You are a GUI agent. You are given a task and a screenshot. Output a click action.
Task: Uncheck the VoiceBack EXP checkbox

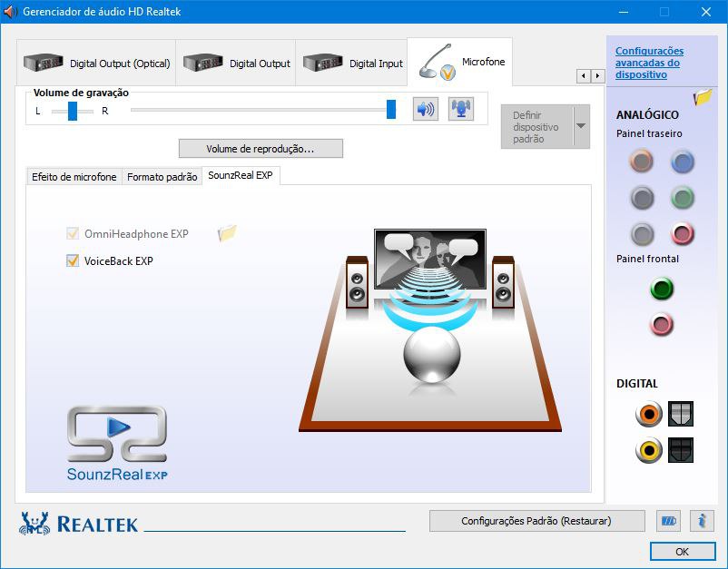(x=73, y=260)
